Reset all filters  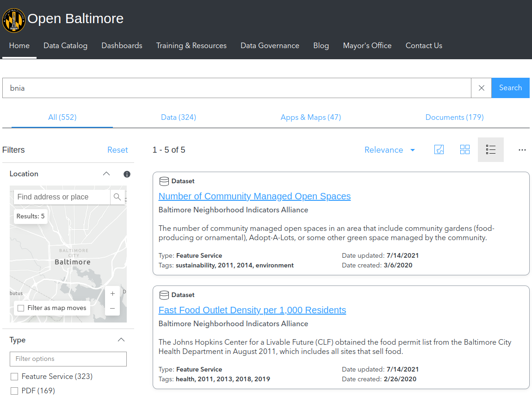click(118, 150)
